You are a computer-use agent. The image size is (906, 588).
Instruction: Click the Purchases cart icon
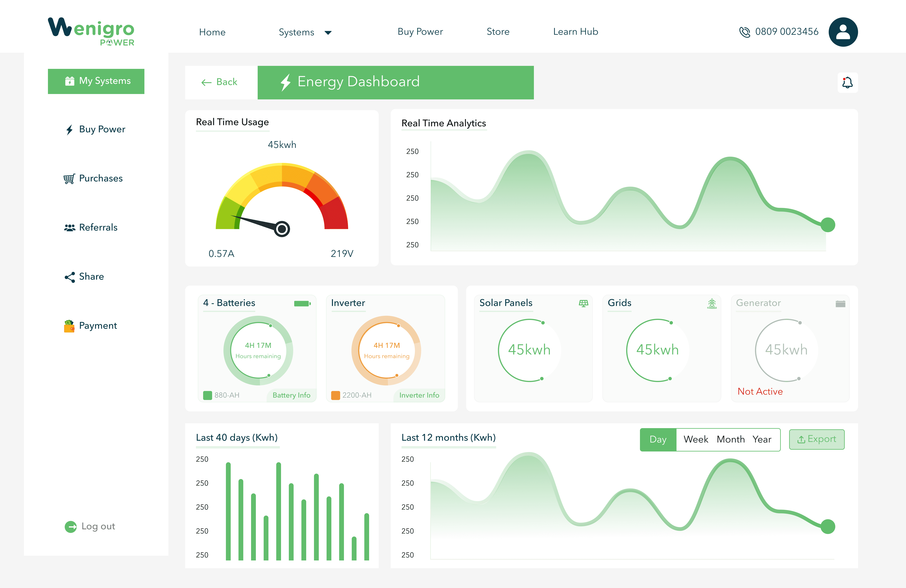click(69, 178)
